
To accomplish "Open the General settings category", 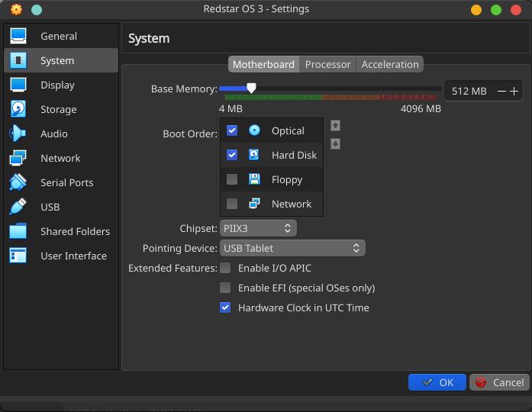I will coord(61,36).
